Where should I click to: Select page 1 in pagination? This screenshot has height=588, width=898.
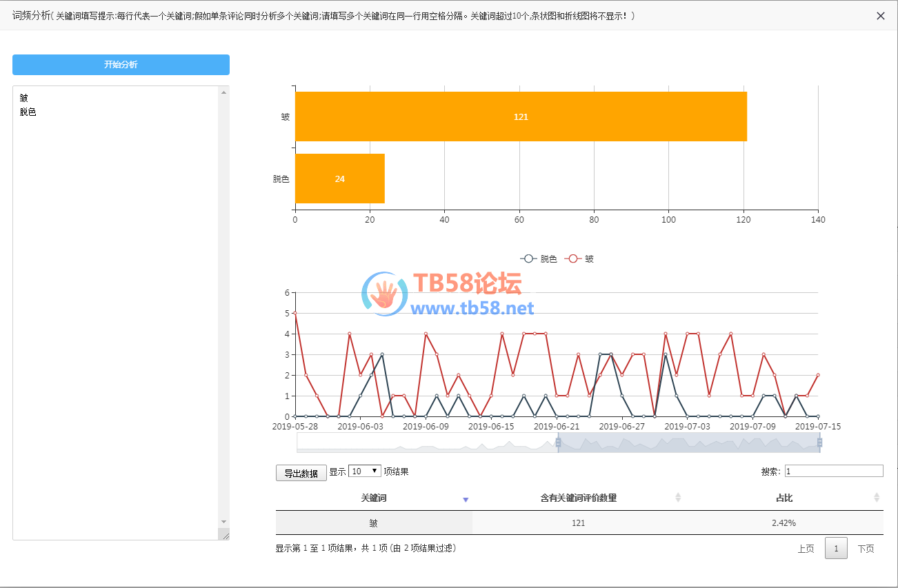[x=836, y=549]
